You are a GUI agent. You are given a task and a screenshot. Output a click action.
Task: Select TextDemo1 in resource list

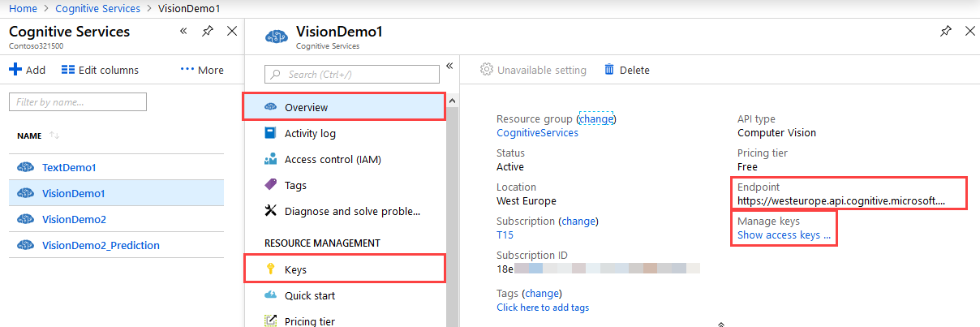coord(69,167)
